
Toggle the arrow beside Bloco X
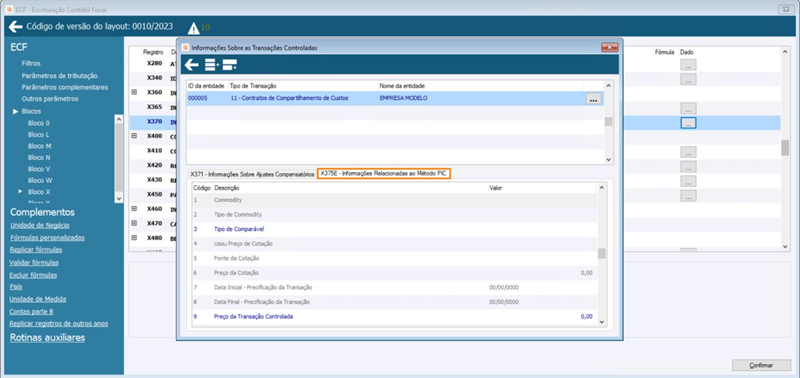pos(21,192)
